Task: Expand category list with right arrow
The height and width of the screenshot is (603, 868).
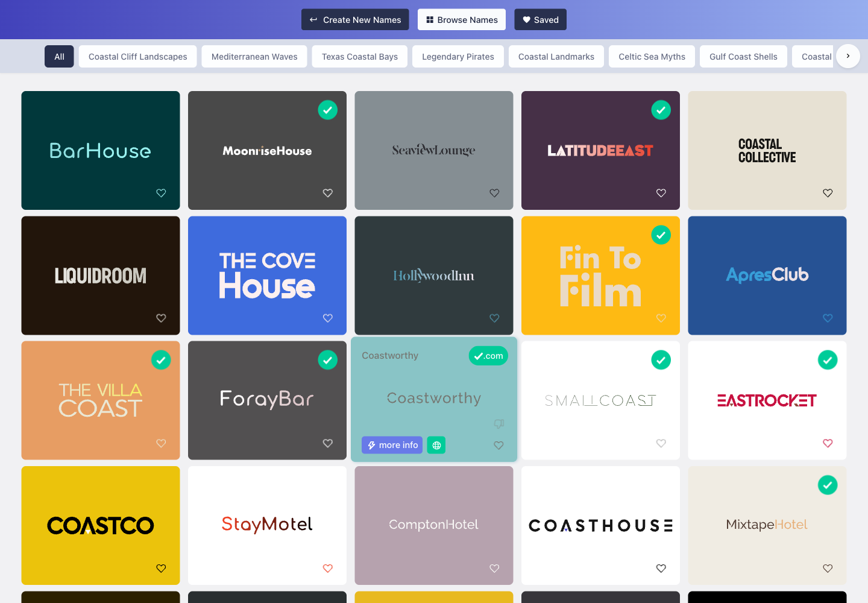Action: 848,56
